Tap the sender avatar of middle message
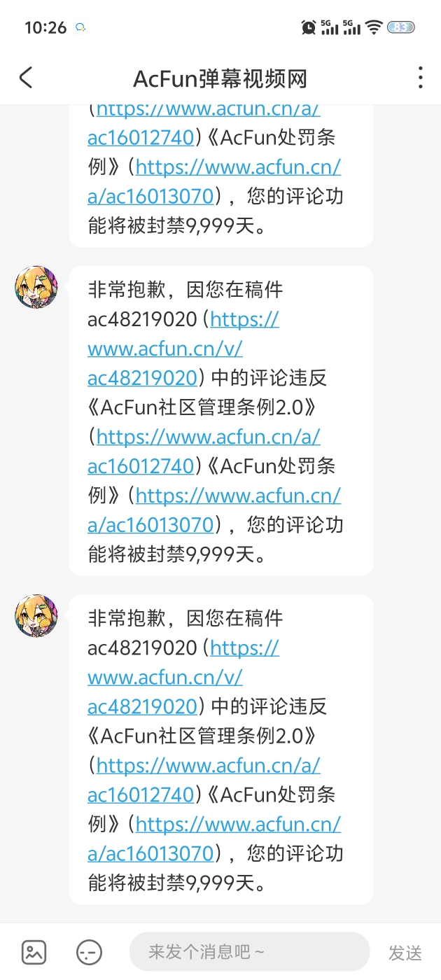 [36, 287]
